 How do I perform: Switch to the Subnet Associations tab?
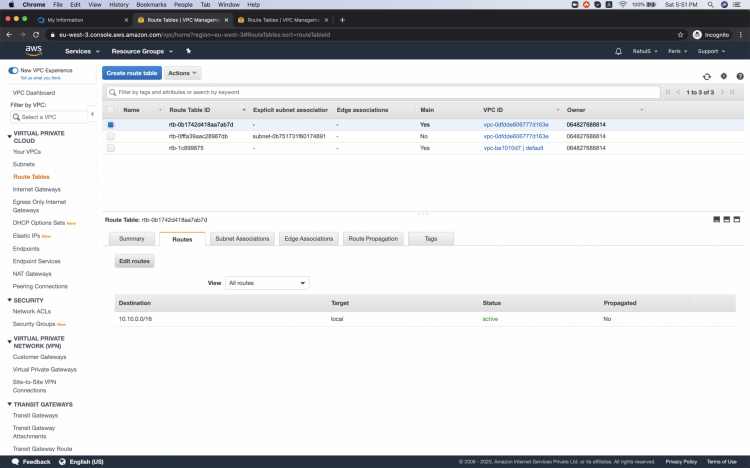tap(242, 239)
